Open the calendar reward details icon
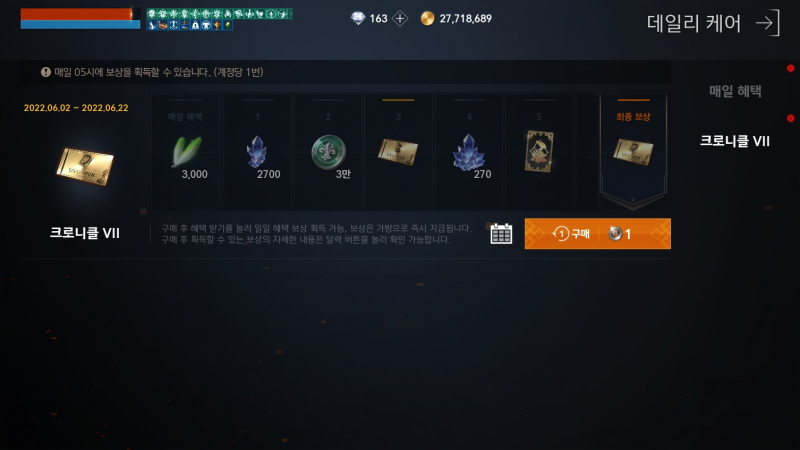Image resolution: width=800 pixels, height=450 pixels. 501,234
